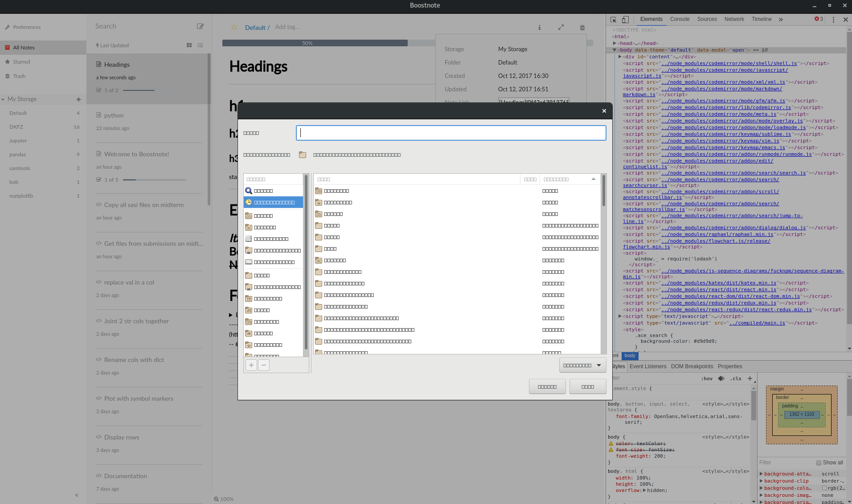Viewport: 852px width, 504px height.
Task: Toggle fullscreen for the note editor
Action: coord(561,28)
